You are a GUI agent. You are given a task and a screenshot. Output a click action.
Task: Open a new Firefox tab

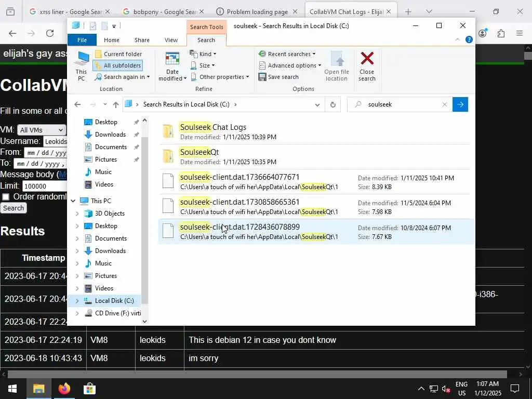tap(408, 11)
